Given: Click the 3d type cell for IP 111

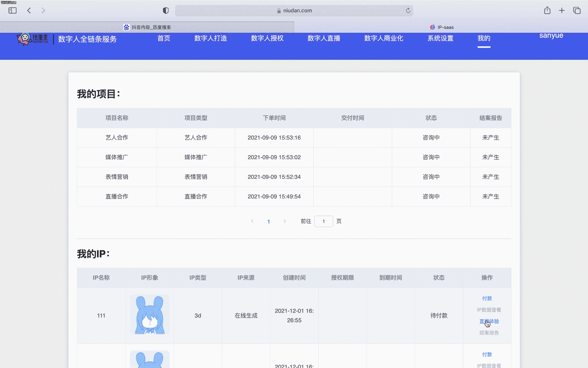Looking at the screenshot, I should [198, 316].
